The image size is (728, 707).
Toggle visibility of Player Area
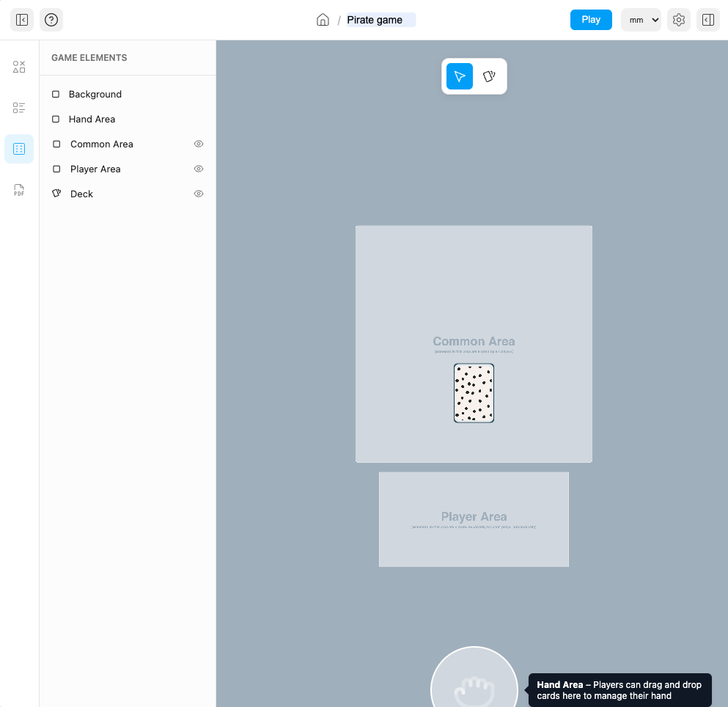coord(199,169)
